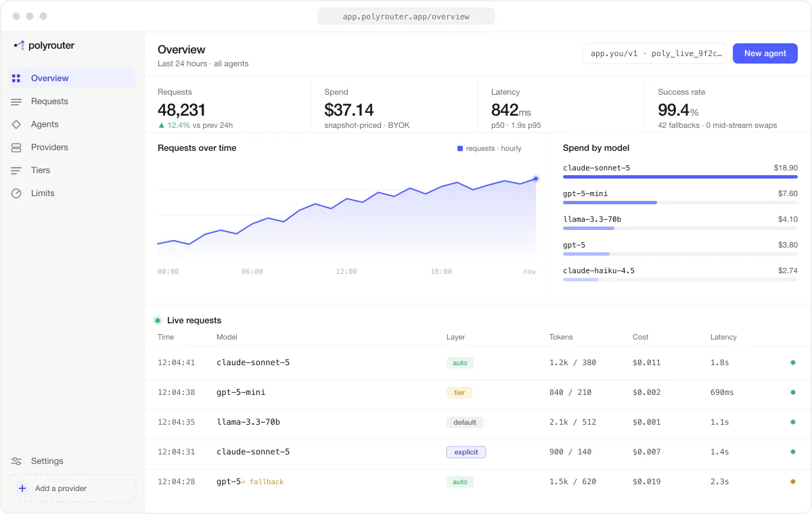The width and height of the screenshot is (812, 514).
Task: Open the Overview page in sidebar
Action: pos(72,78)
